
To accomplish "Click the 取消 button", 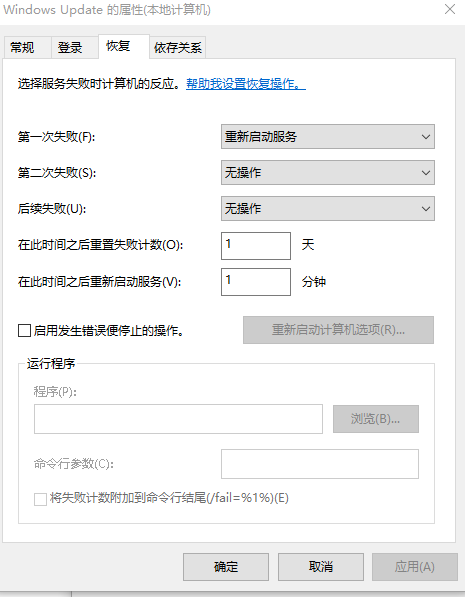I will pos(321,567).
